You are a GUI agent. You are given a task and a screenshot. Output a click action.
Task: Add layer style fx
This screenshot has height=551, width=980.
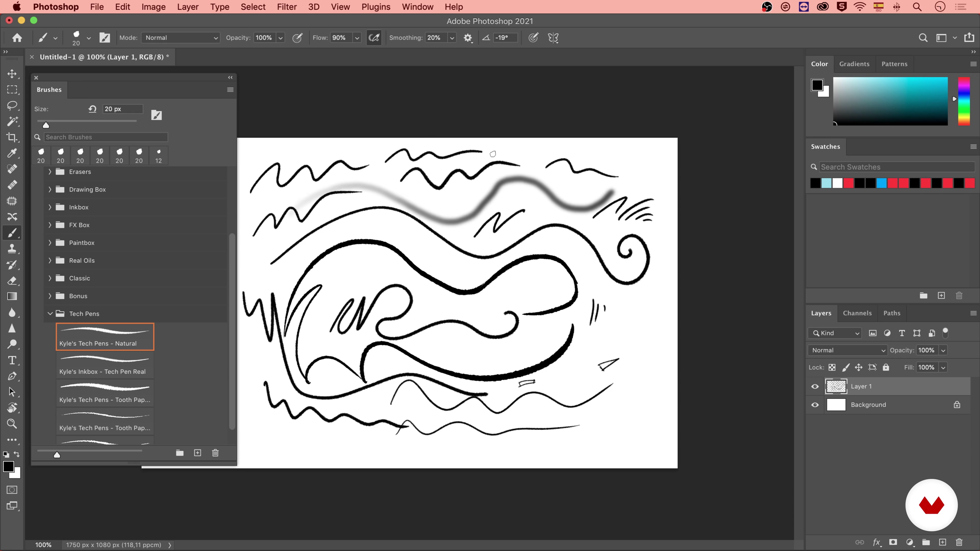point(877,542)
